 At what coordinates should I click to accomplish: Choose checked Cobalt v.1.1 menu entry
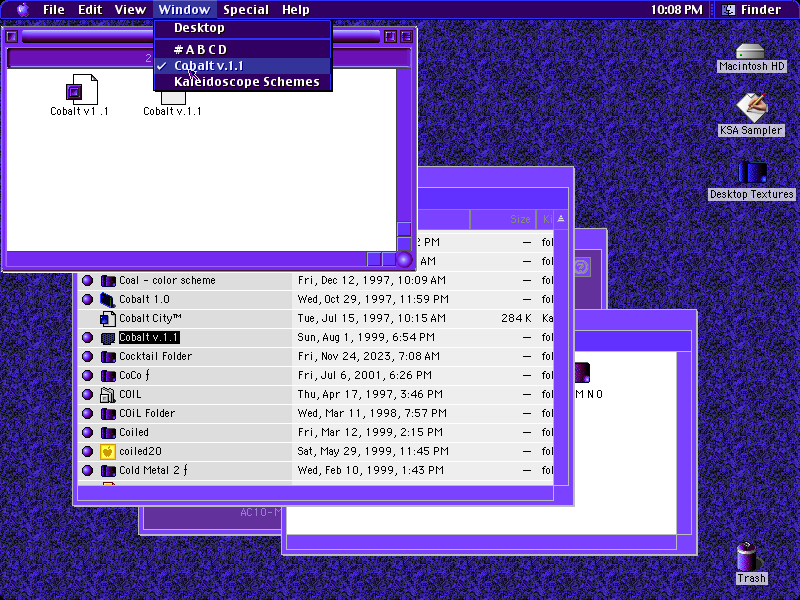point(243,66)
